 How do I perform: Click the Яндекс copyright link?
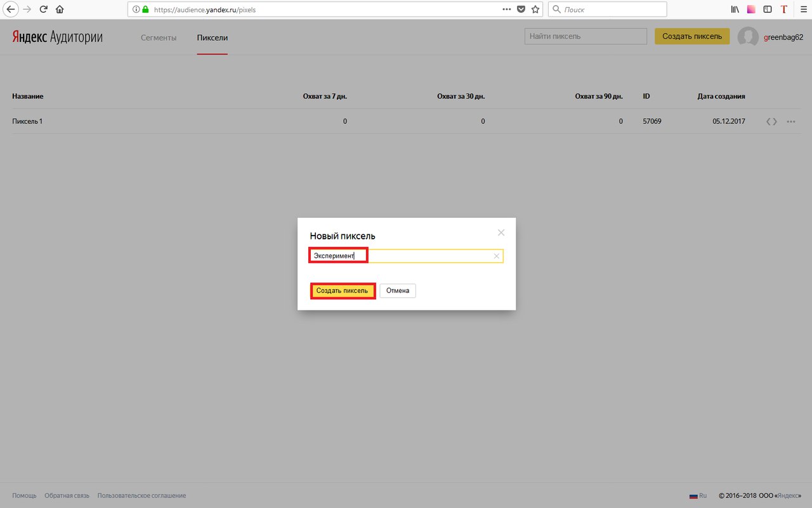[x=789, y=496]
